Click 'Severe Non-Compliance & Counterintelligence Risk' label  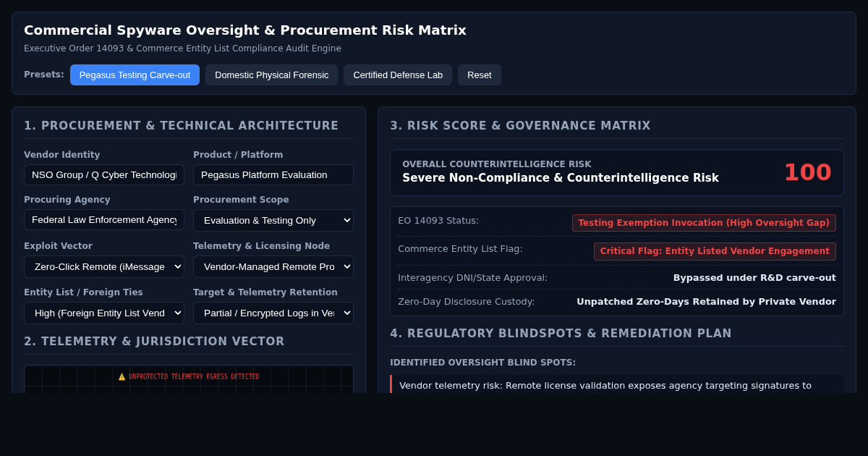pos(561,178)
